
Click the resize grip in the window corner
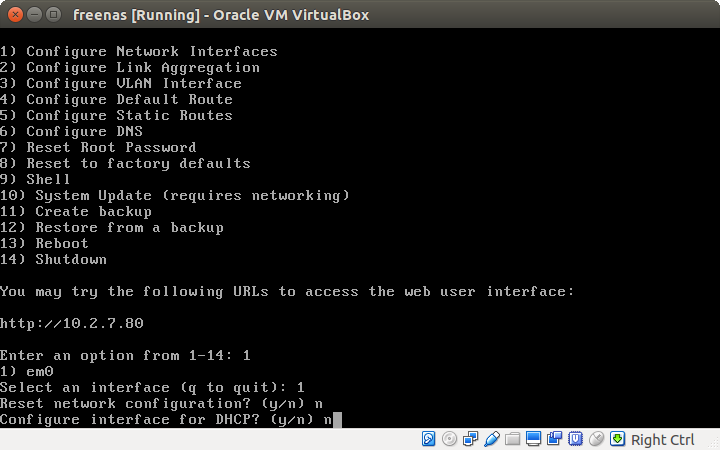tap(714, 444)
